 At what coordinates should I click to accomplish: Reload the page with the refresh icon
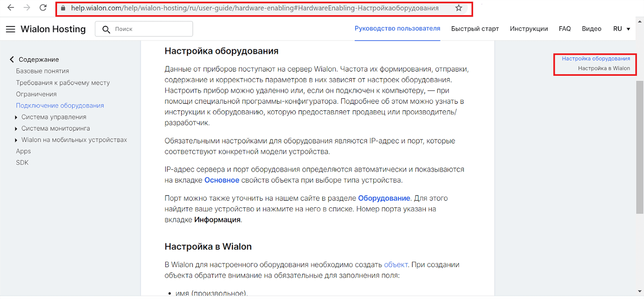pos(43,8)
